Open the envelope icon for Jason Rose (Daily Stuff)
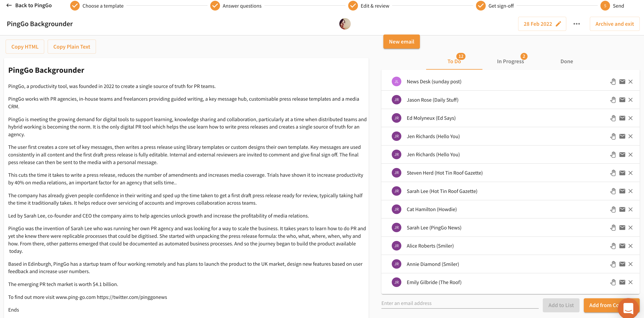This screenshot has width=644, height=318. coord(622,99)
